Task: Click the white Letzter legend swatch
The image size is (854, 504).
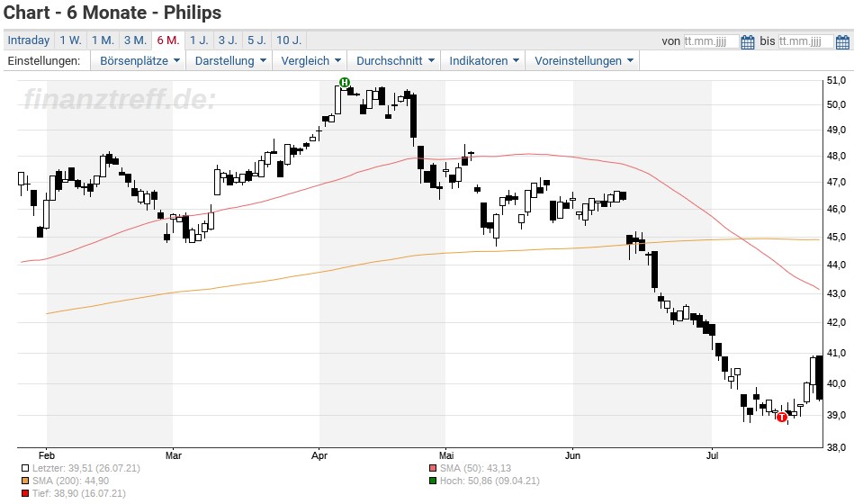Action: tap(25, 468)
